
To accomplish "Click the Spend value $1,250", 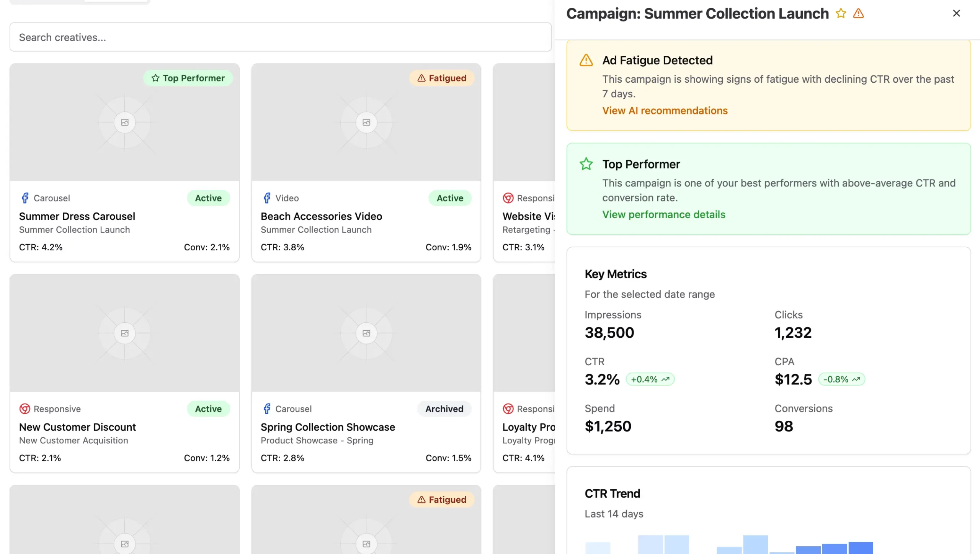I will pos(608,426).
